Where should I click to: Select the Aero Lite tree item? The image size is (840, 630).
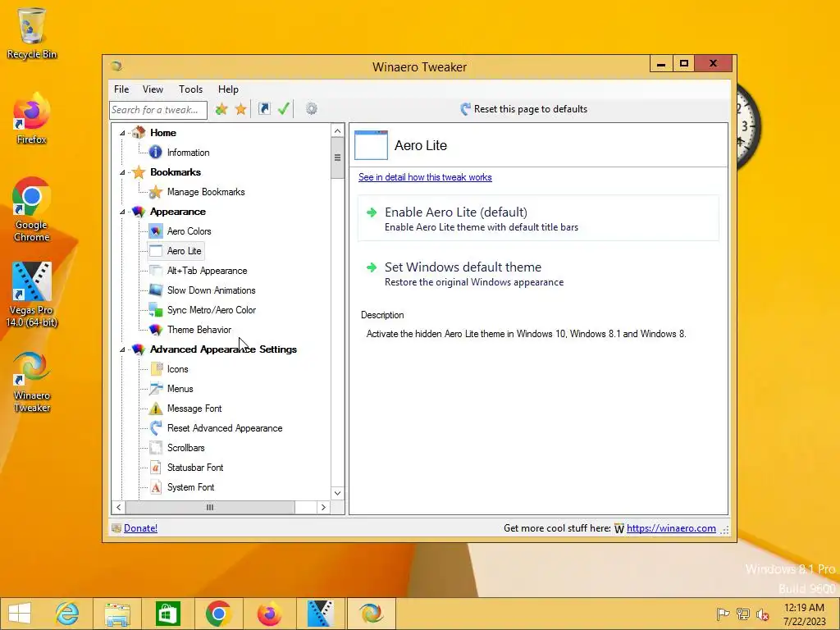tap(176, 251)
